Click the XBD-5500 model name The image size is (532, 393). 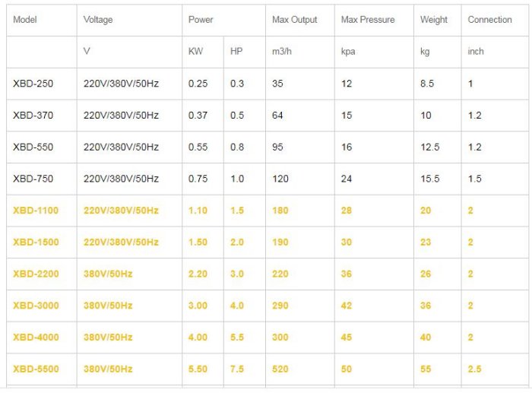36,369
